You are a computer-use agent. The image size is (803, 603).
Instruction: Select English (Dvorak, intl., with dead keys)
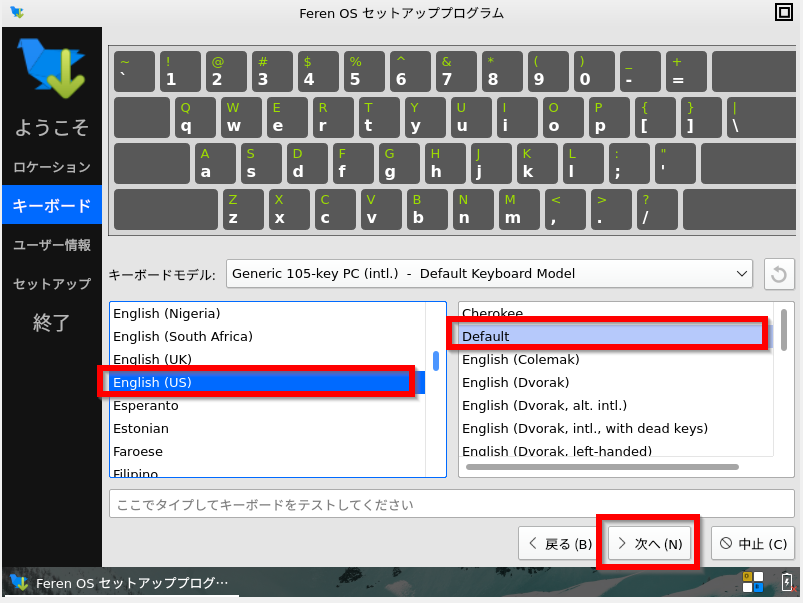(x=616, y=429)
